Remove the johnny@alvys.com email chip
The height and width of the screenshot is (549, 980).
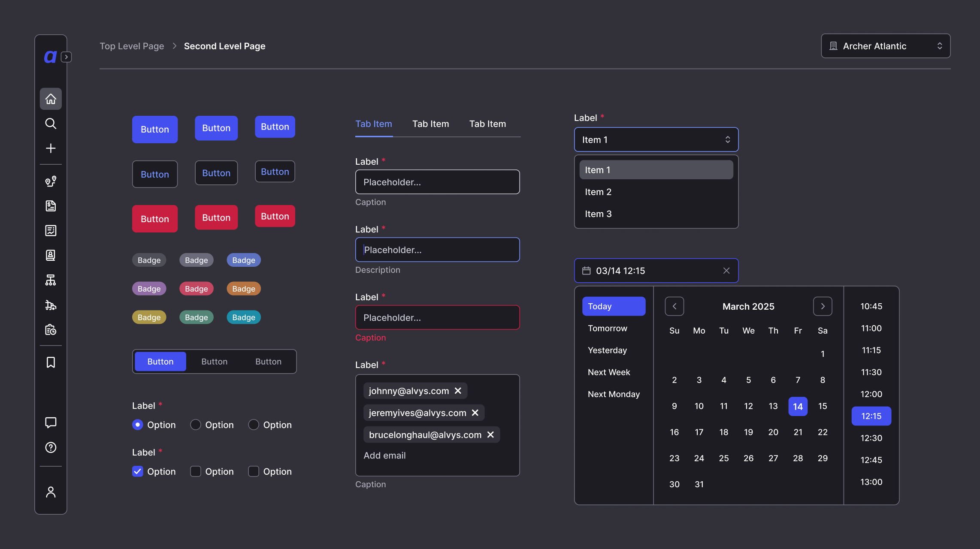click(458, 391)
